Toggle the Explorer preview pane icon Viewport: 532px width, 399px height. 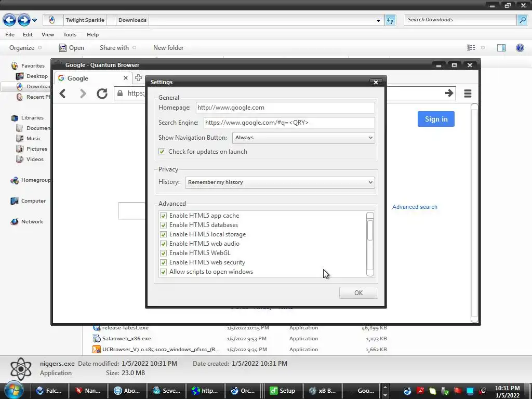point(501,48)
